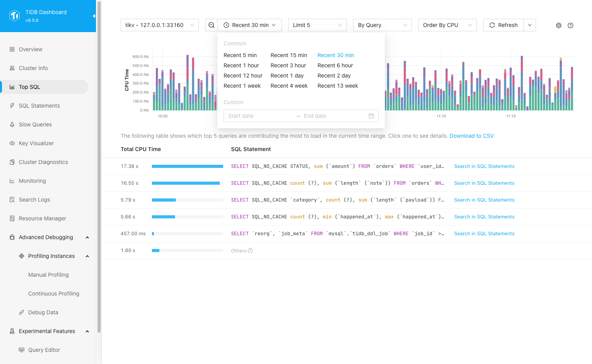Collapse sidebar using the arrow icon
Viewport: 592px width, 364px height.
pyautogui.click(x=94, y=16)
